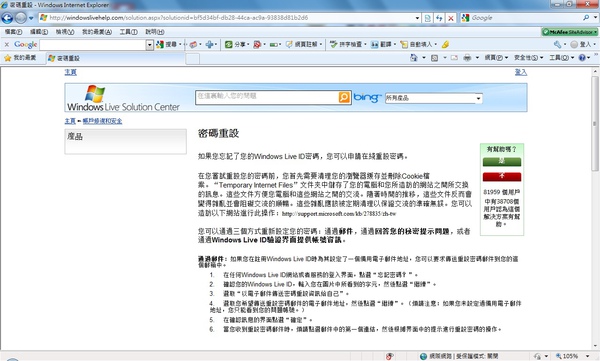Click the printer icon in the command bar
Image resolution: width=600 pixels, height=361 pixels.
click(x=467, y=58)
